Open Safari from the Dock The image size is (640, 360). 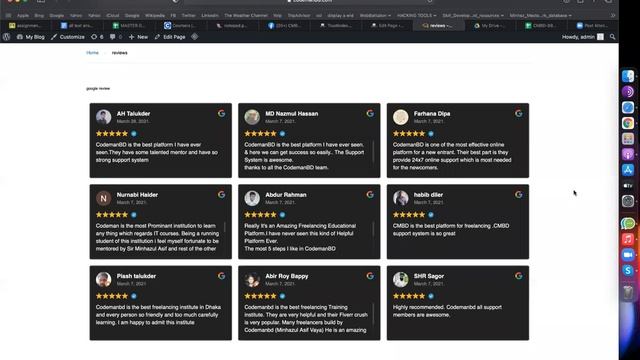(628, 107)
